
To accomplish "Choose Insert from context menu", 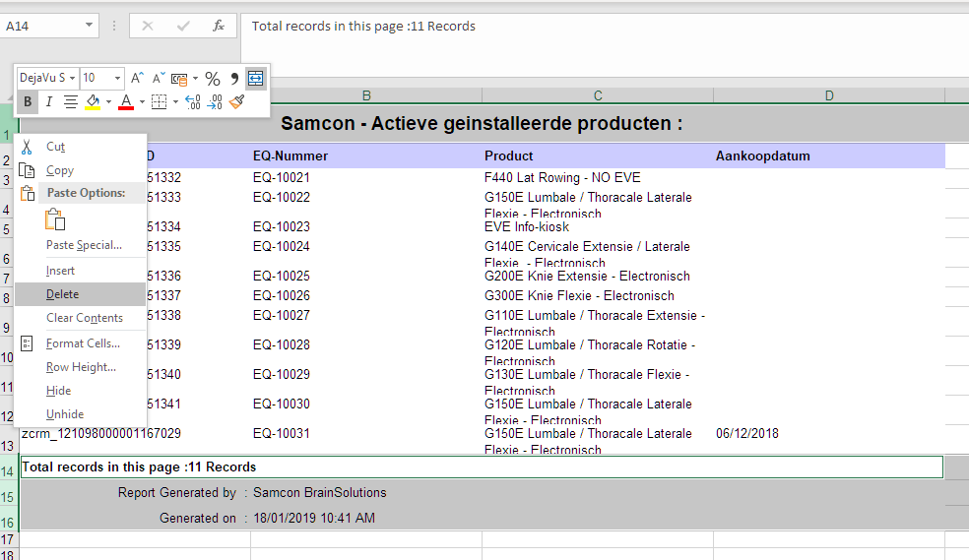I will [x=81, y=271].
